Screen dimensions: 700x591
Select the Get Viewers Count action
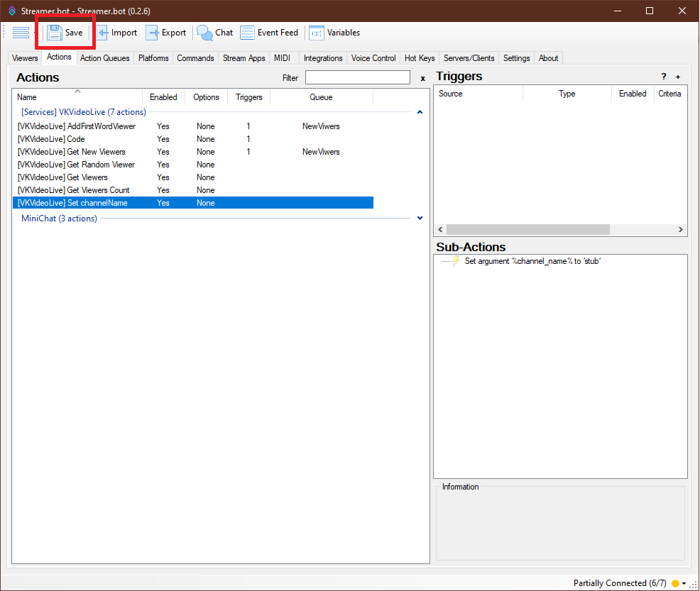click(x=193, y=190)
